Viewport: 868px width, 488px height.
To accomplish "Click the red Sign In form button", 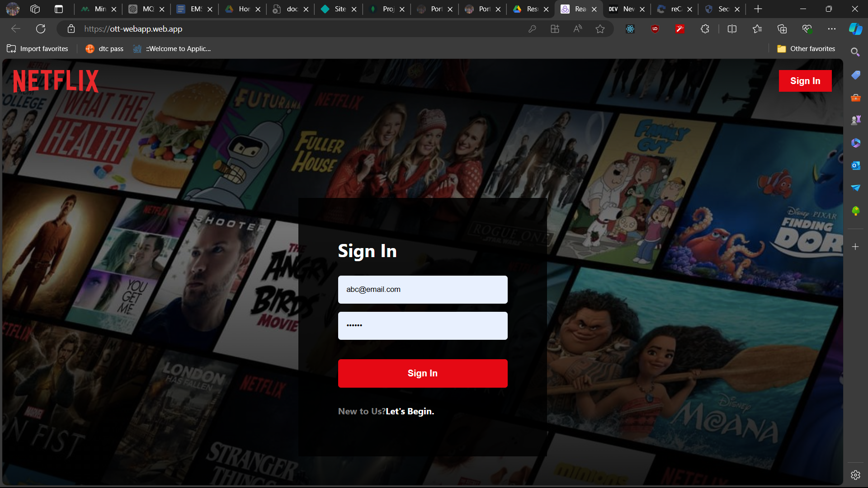I will [x=422, y=373].
